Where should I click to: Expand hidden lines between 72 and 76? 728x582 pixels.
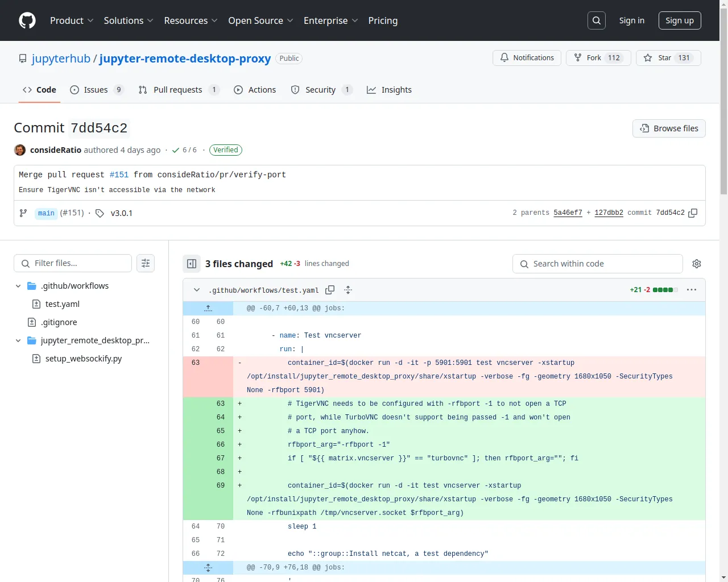[208, 567]
